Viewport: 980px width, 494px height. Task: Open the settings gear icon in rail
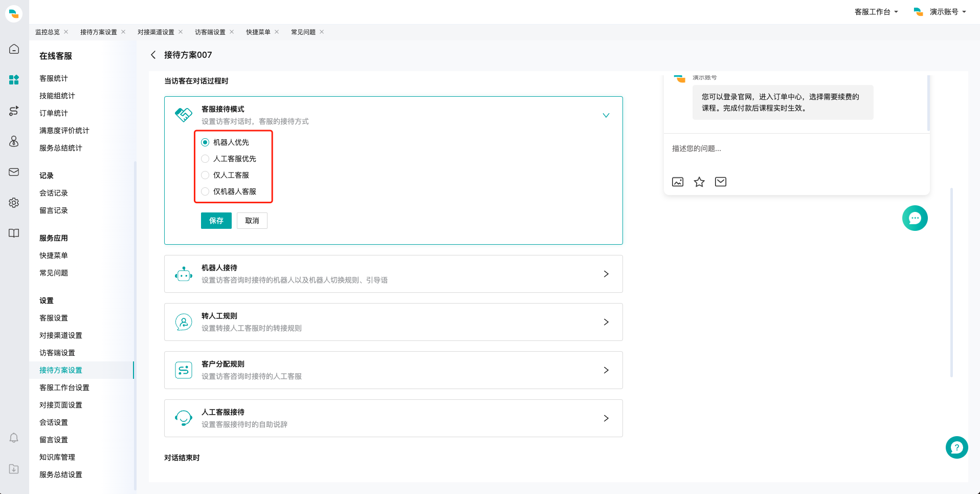14,203
